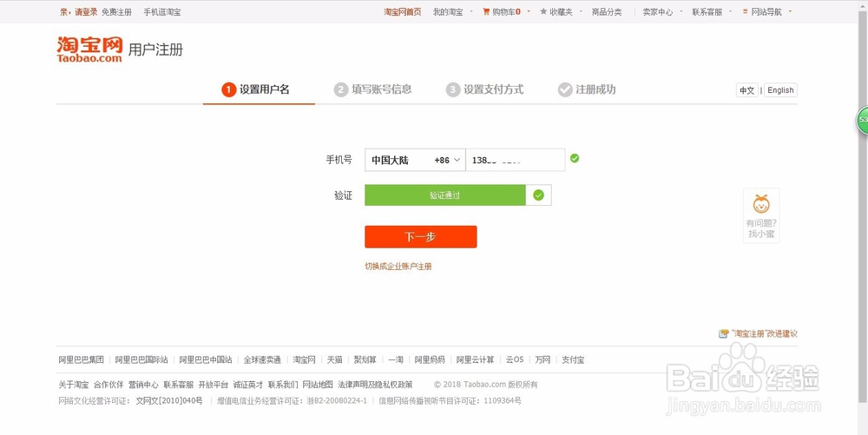
Task: Click the 网站导航 menu icon
Action: tap(746, 11)
